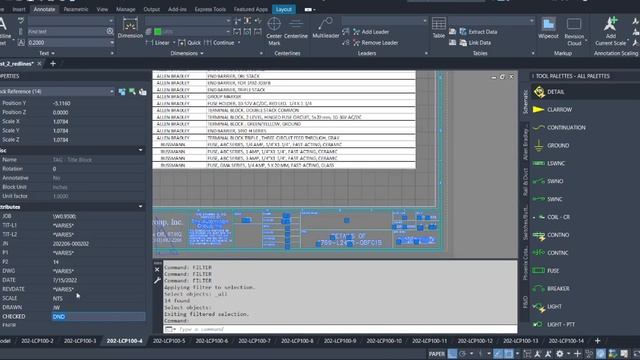Open a new drawing file tab
This screenshot has width=640, height=360.
coord(53,64)
